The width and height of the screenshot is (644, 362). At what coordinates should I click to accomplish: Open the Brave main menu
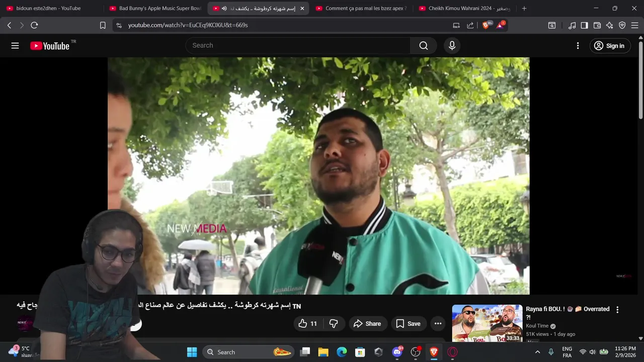point(634,25)
